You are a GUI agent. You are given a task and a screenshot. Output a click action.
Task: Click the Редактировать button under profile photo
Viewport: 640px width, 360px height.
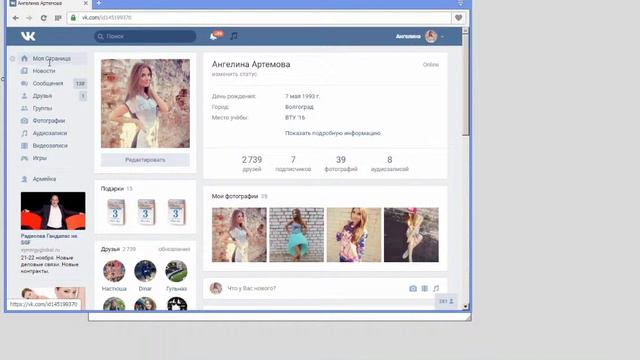pos(145,160)
